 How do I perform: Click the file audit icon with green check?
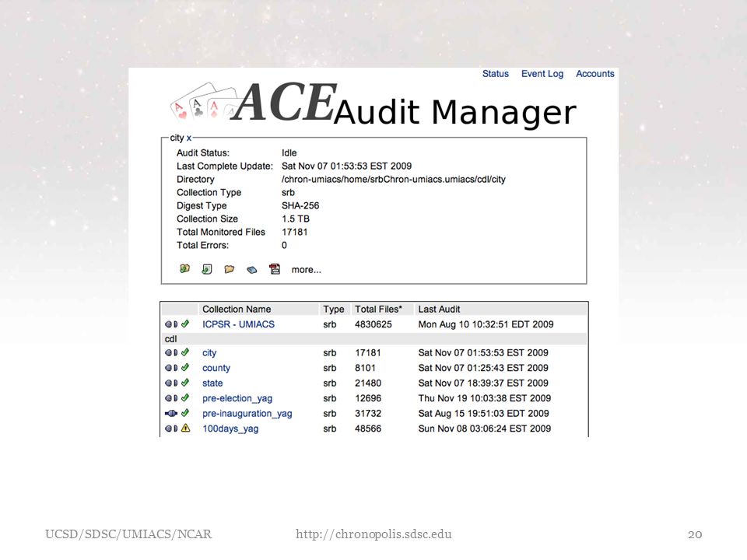click(207, 270)
